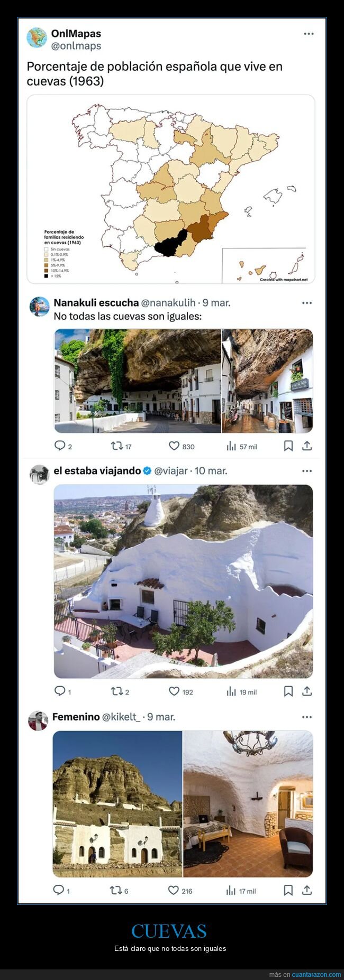Open the @viajar profile handle
Screen dimensions: 344x980
(171, 470)
